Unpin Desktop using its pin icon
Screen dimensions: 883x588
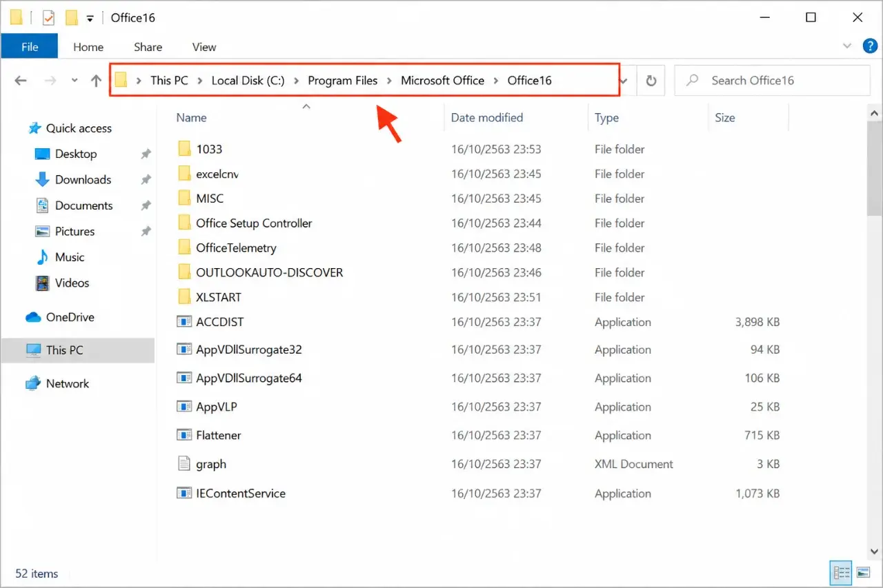pos(146,154)
